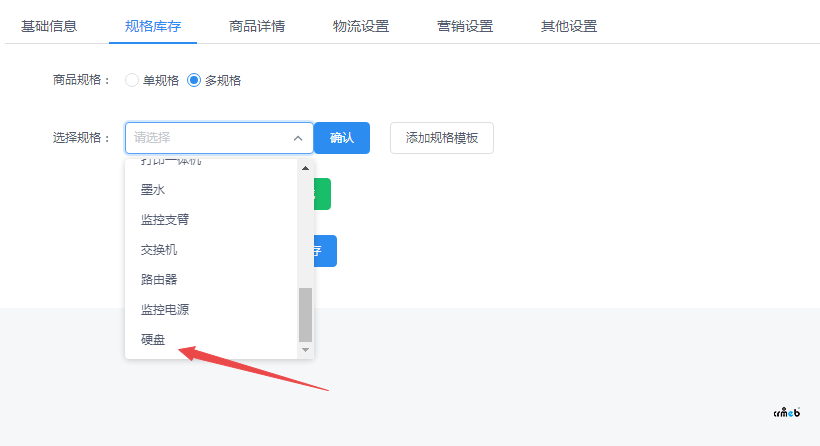Click the partially hidden green button
This screenshot has height=446, width=820.
[x=322, y=194]
